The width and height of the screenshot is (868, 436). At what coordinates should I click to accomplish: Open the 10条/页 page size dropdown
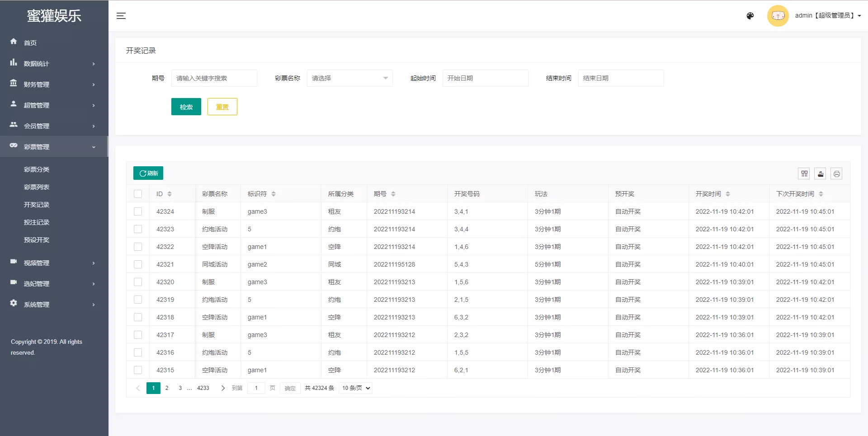coord(355,388)
